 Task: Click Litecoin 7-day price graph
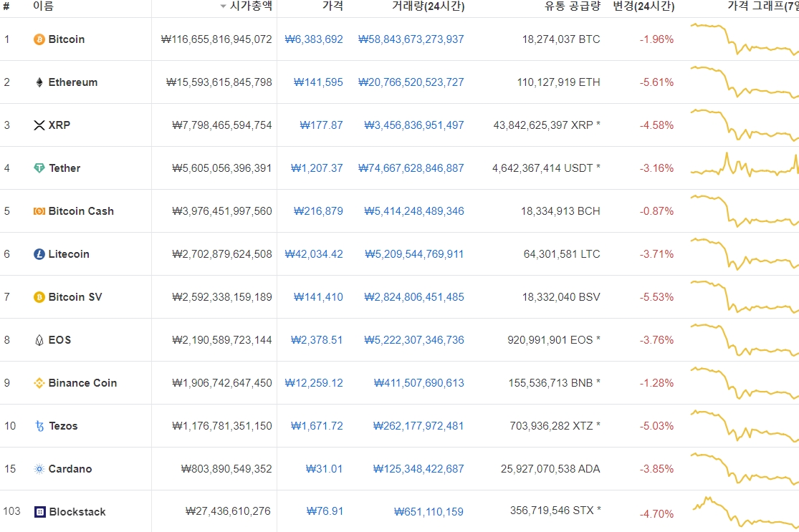point(745,254)
